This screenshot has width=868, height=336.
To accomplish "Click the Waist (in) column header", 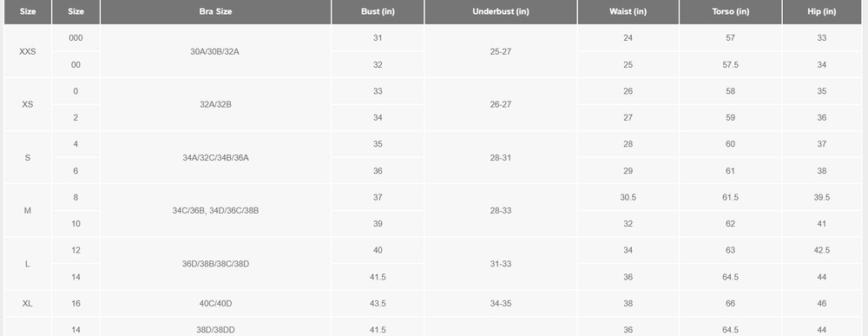I will (628, 11).
